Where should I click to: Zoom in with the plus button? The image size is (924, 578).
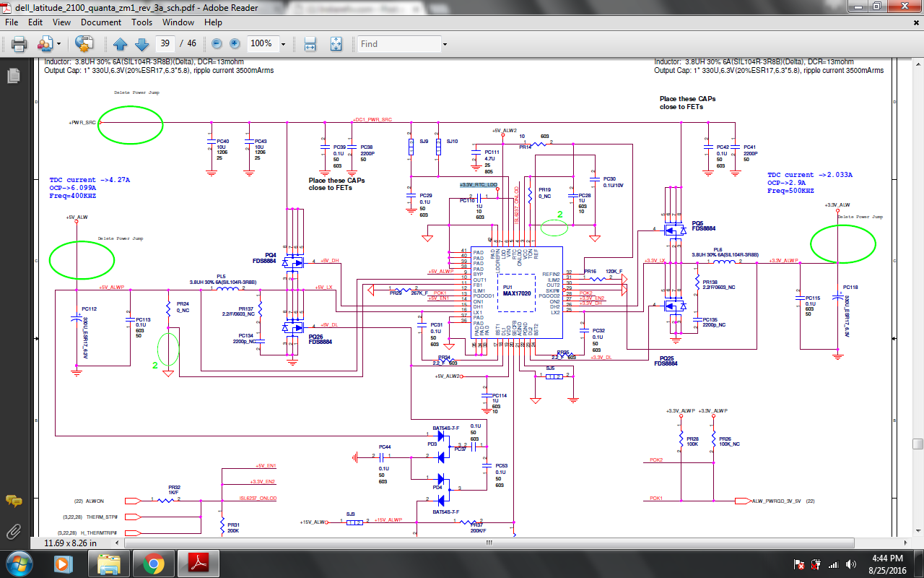[235, 44]
